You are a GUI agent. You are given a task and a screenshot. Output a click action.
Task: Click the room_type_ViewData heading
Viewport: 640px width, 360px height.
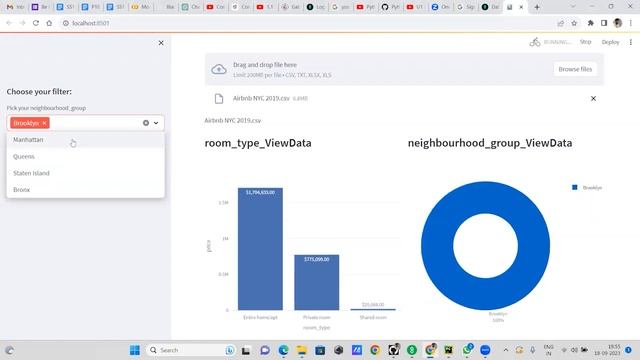[258, 143]
